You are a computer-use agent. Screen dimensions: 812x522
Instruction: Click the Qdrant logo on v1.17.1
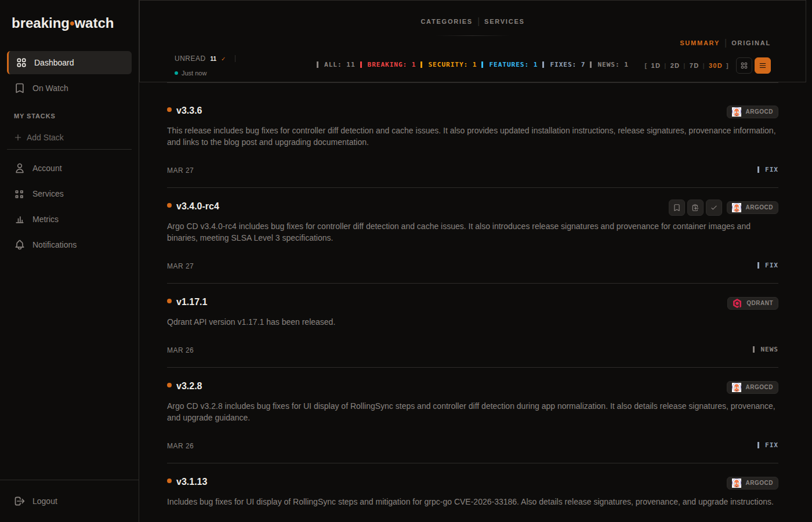point(737,303)
